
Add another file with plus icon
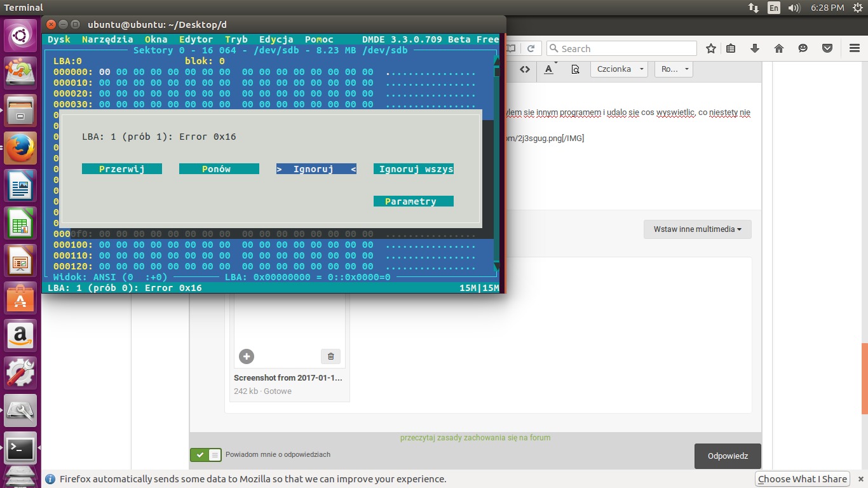point(247,356)
